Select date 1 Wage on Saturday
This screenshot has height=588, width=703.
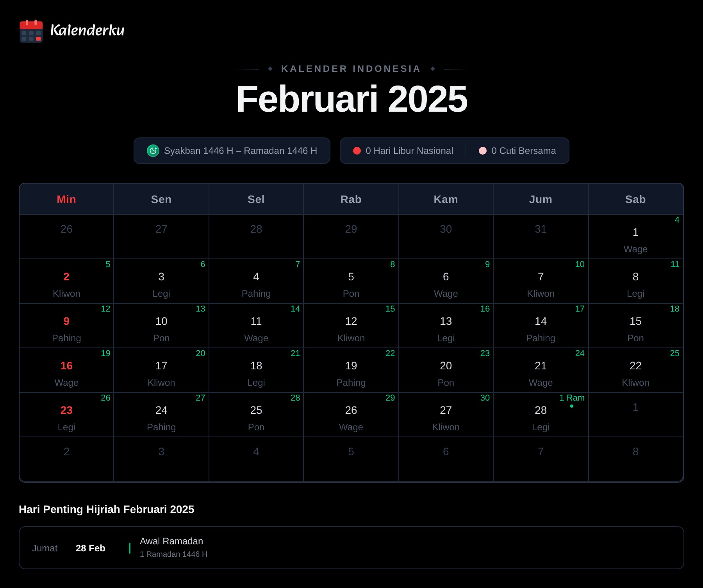pos(636,237)
